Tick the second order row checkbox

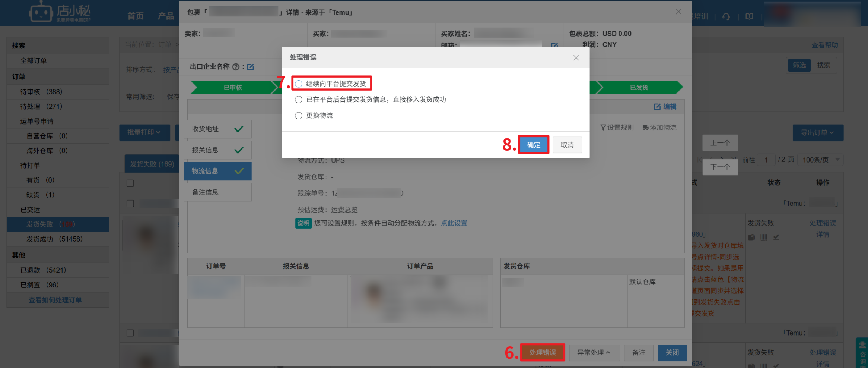pyautogui.click(x=130, y=333)
